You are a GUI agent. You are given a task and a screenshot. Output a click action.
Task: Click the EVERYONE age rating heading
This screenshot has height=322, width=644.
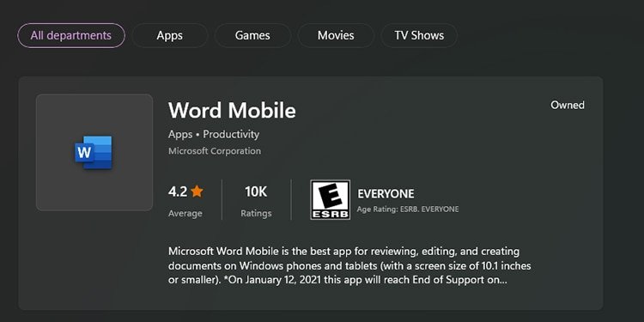[x=386, y=194]
